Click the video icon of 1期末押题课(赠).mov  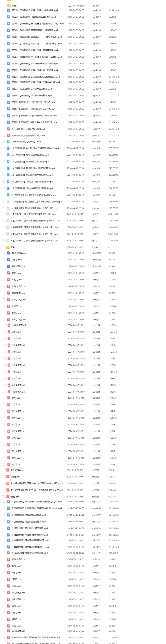tap(8, 142)
